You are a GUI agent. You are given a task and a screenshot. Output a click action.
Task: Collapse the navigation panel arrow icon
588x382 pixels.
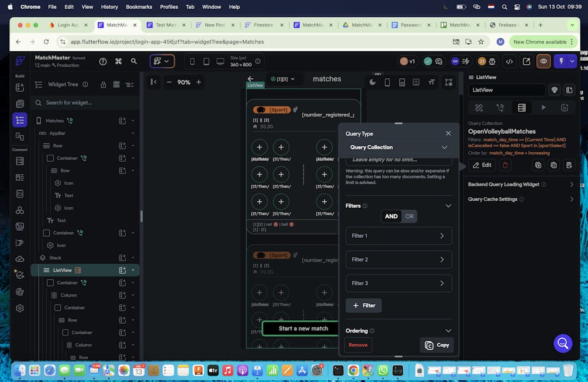[153, 82]
